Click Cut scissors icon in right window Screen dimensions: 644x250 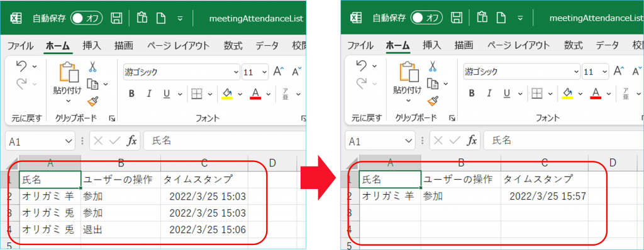click(x=433, y=66)
